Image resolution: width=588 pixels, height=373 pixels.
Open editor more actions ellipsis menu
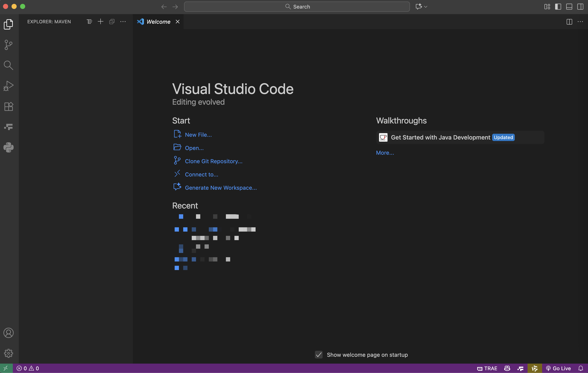[x=580, y=22]
